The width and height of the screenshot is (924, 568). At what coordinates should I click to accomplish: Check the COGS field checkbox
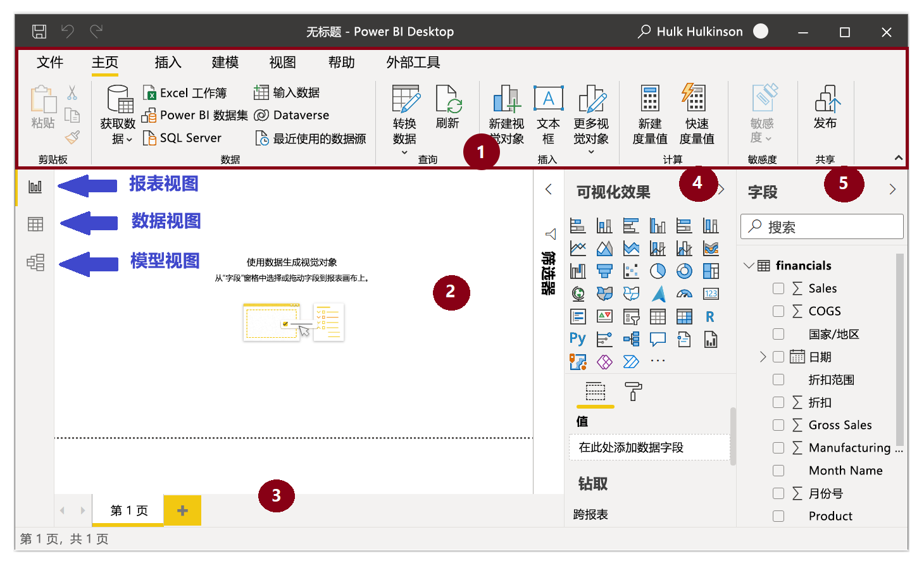tap(778, 311)
